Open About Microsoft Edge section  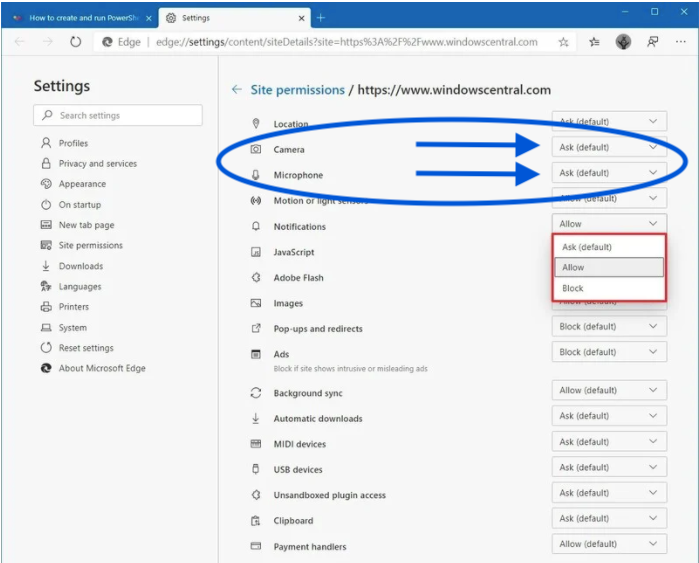pos(93,368)
